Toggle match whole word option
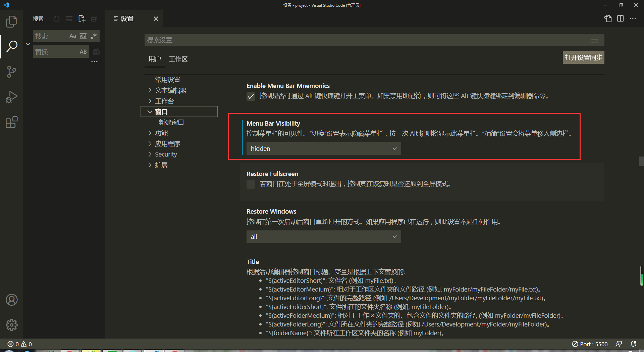The width and height of the screenshot is (644, 352). 83,36
